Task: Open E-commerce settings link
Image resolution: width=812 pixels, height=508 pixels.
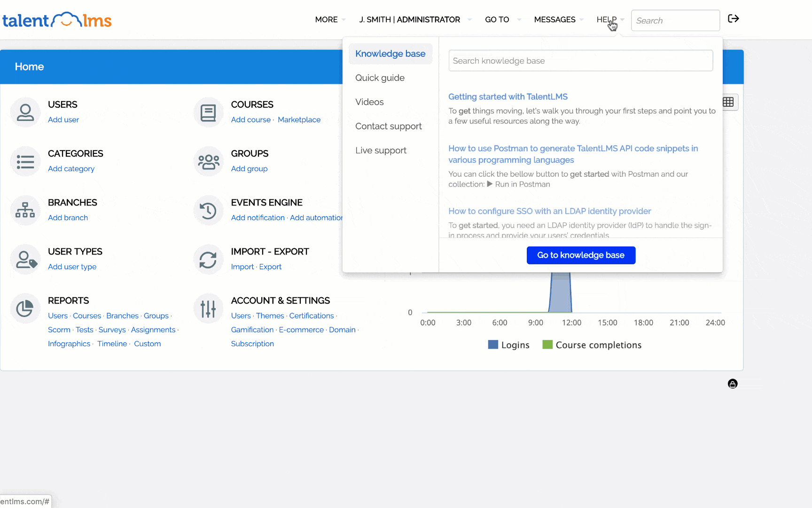Action: pos(301,330)
